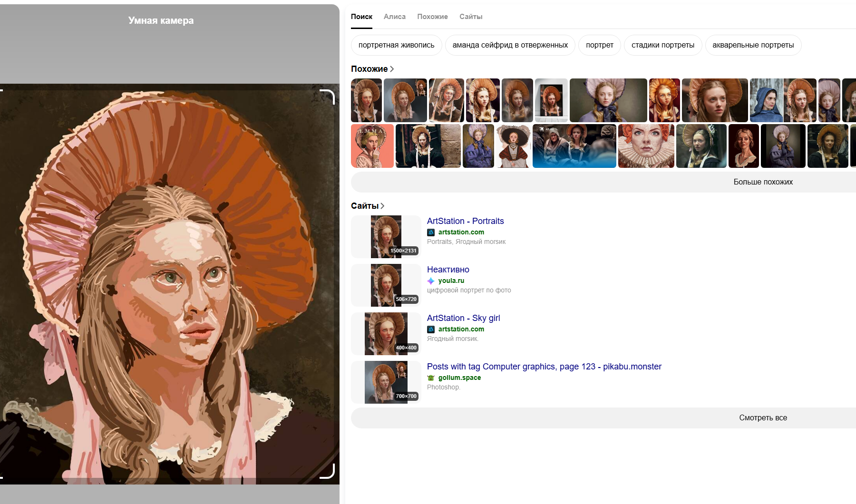Open the 'ArtStation - Portraits' link

pyautogui.click(x=465, y=221)
